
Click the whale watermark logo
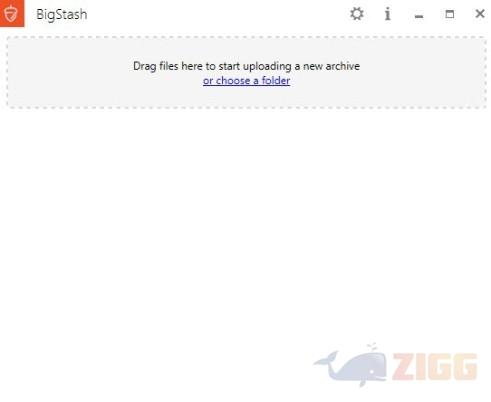351,366
